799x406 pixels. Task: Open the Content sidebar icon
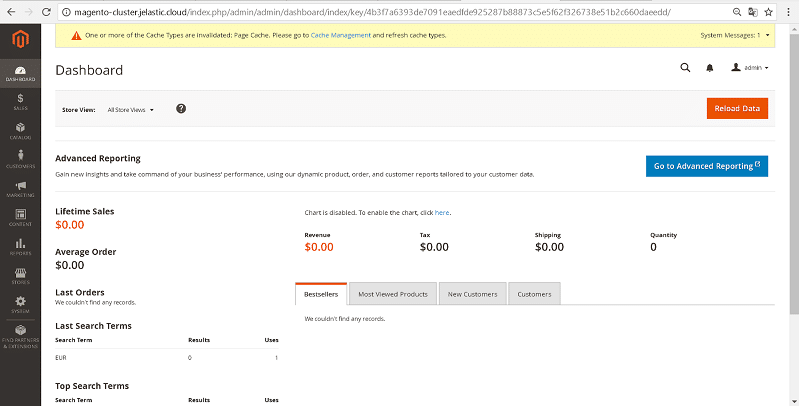click(20, 216)
